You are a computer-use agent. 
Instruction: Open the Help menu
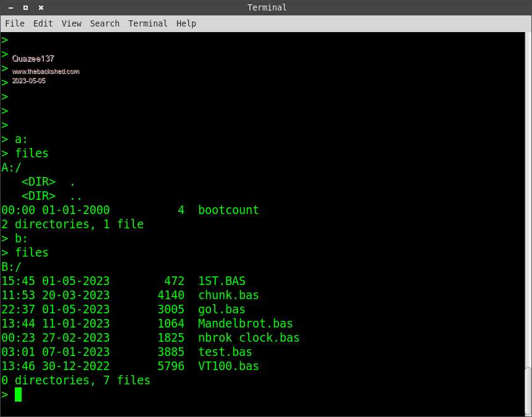click(186, 23)
